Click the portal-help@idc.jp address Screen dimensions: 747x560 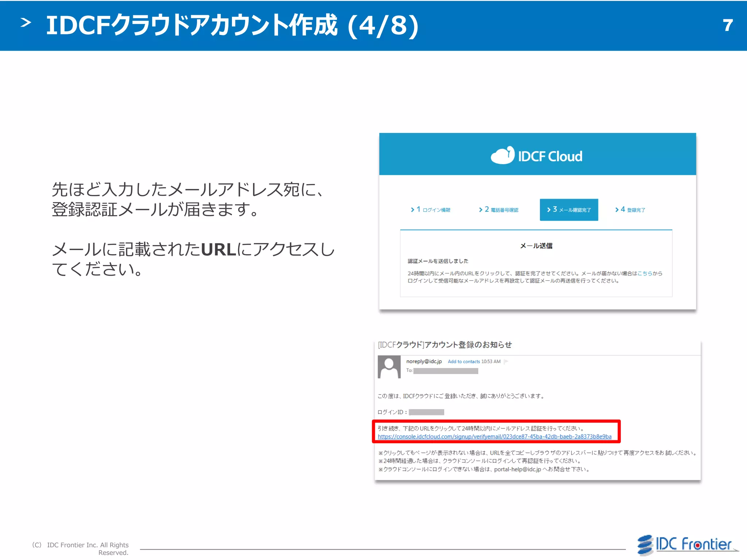[517, 470]
